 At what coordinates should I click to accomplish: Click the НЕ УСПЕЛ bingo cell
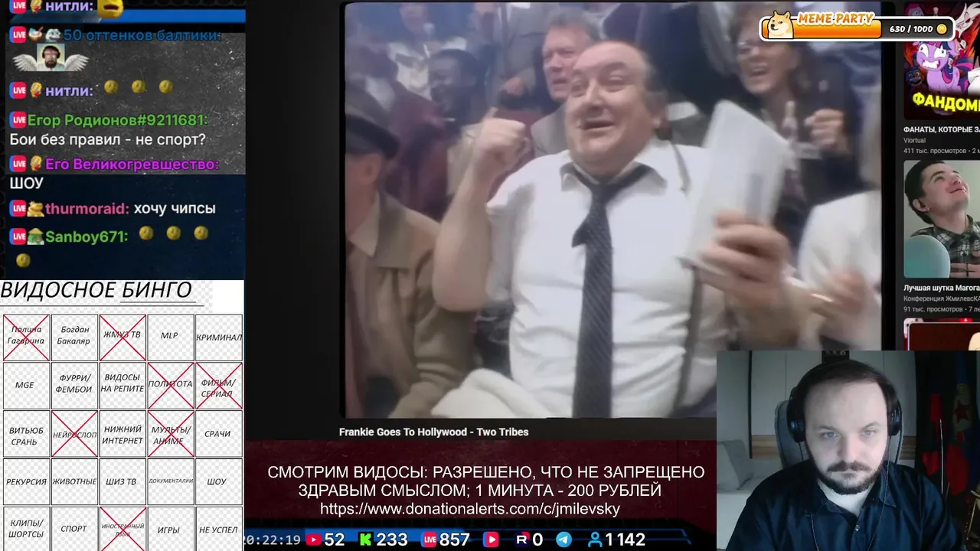point(219,529)
